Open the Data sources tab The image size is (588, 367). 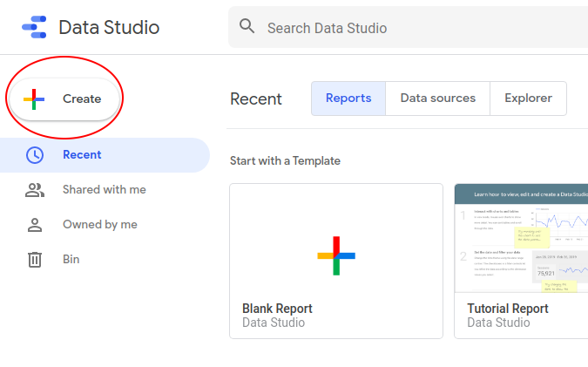pos(437,99)
